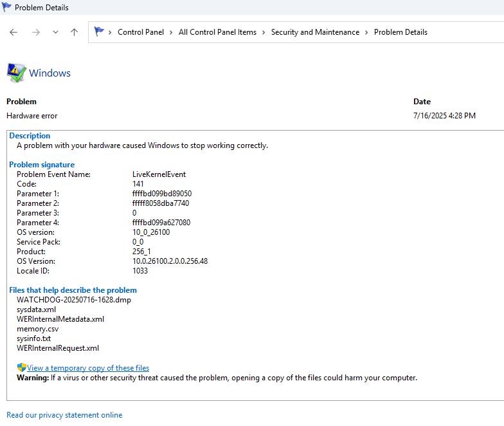
Task: Click the LiveKernelEvent problem event value
Action: click(159, 174)
